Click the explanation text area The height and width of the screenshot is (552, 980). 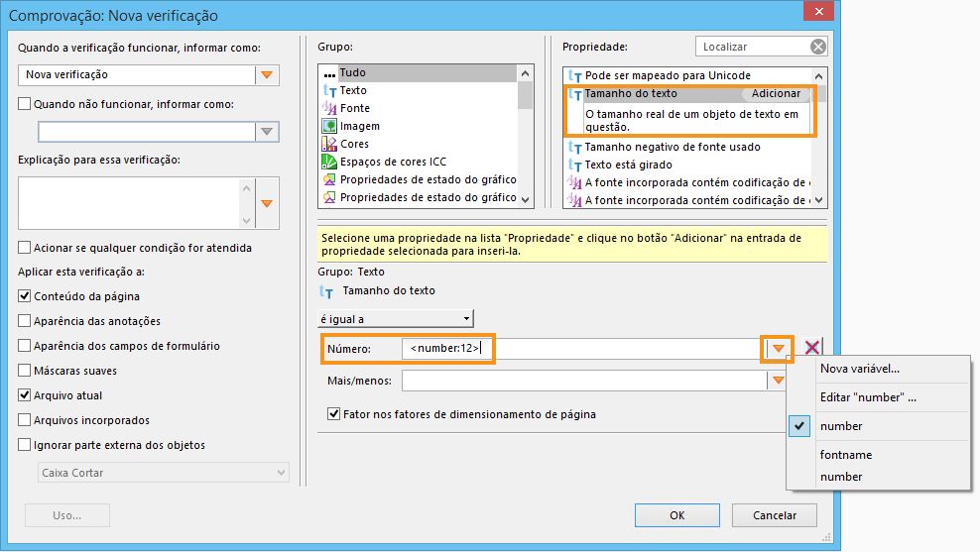coord(129,203)
